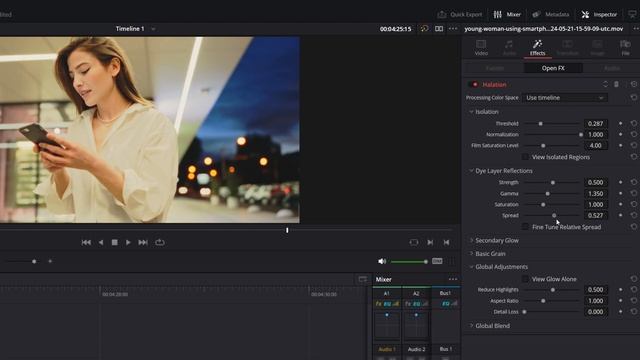Reset the Saturation parameter
The width and height of the screenshot is (640, 360).
click(x=633, y=204)
